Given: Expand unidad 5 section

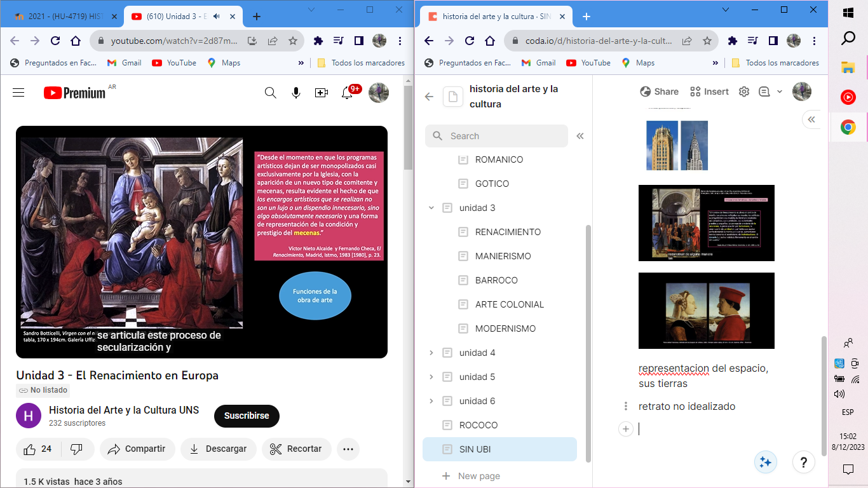Looking at the screenshot, I should [x=431, y=377].
